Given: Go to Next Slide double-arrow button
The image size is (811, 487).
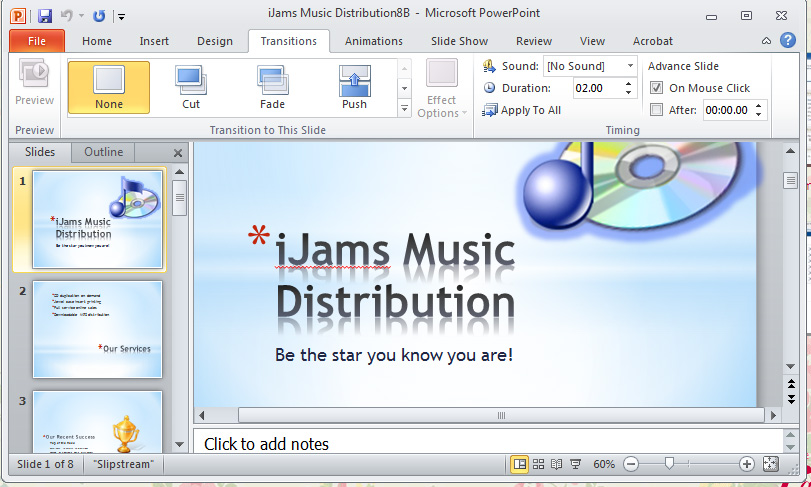Looking at the screenshot, I should coord(791,399).
